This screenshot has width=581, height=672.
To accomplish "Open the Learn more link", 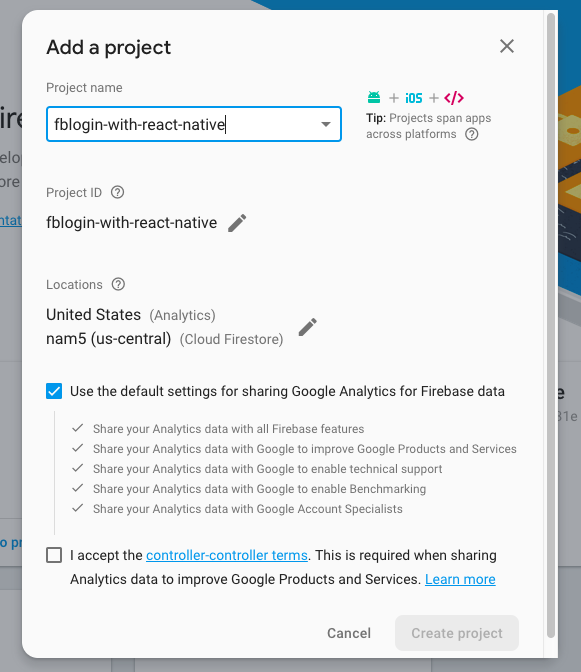I will click(460, 579).
